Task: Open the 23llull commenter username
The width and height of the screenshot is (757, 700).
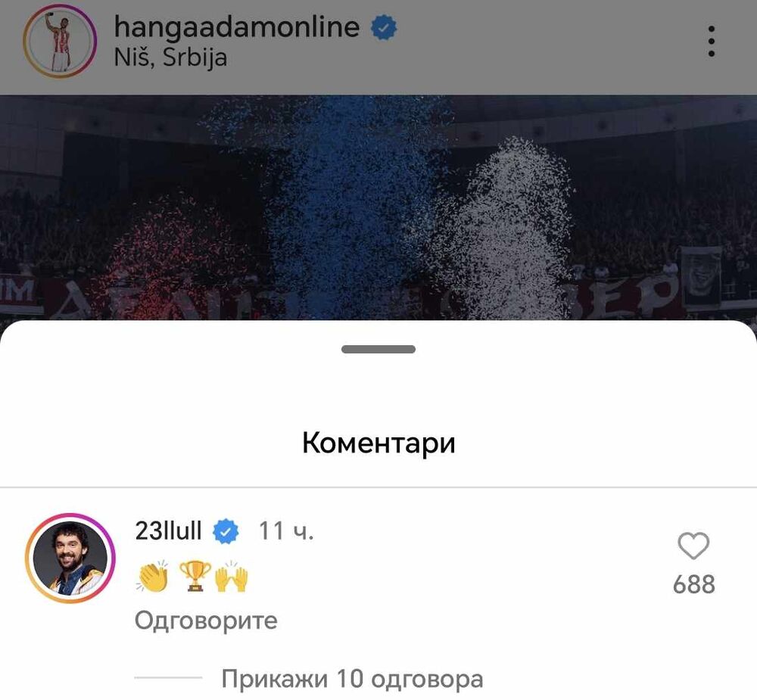Action: pyautogui.click(x=169, y=530)
